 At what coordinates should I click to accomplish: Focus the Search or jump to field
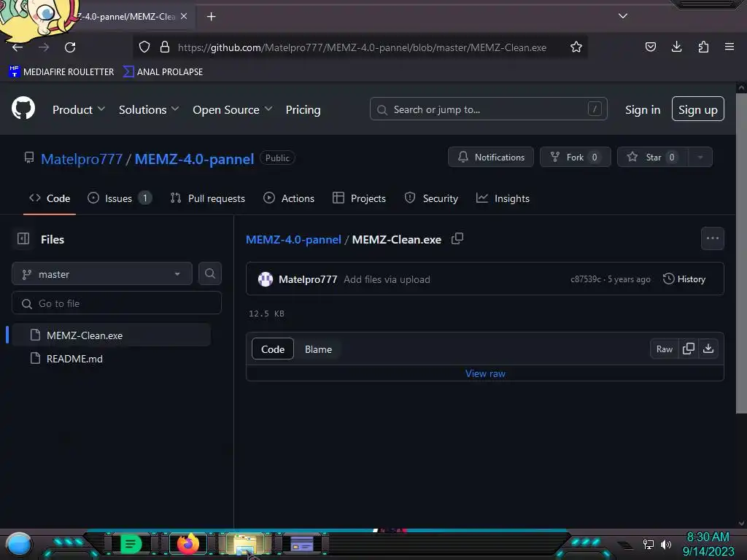coord(488,109)
